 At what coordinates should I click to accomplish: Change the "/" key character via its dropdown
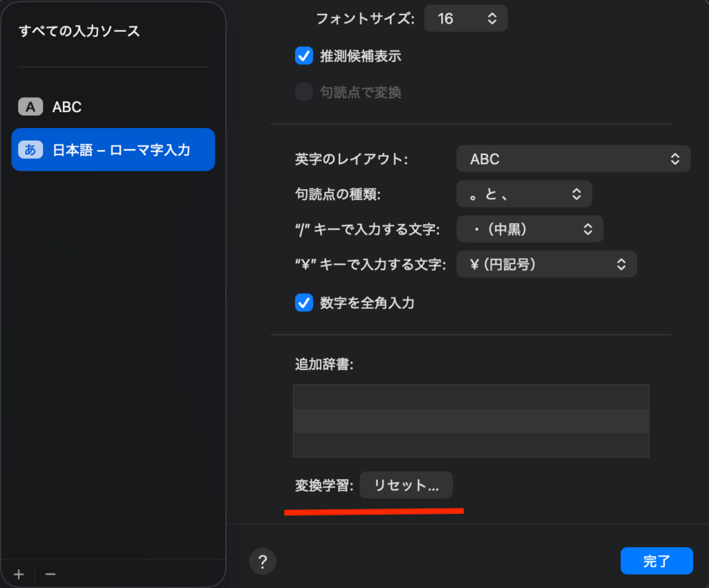pyautogui.click(x=530, y=229)
